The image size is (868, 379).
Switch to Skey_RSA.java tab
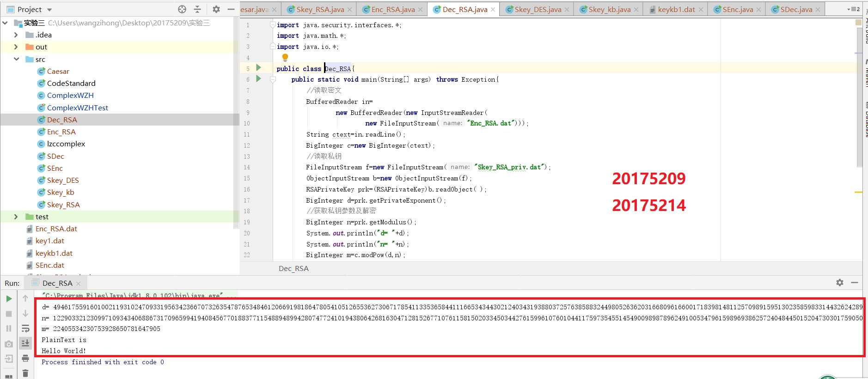[320, 9]
